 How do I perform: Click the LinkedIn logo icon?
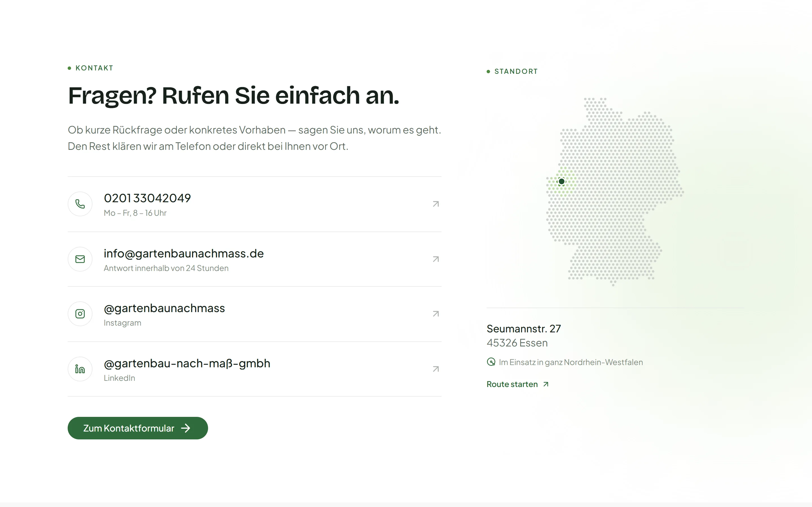(80, 369)
